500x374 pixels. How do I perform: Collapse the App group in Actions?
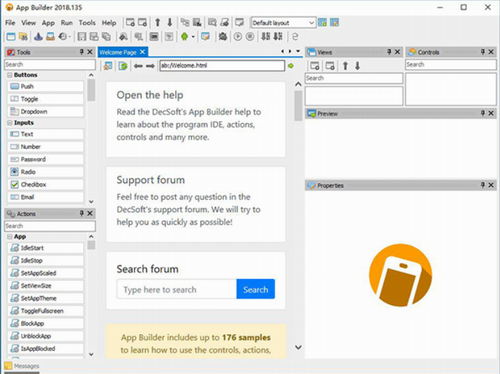tap(10, 237)
